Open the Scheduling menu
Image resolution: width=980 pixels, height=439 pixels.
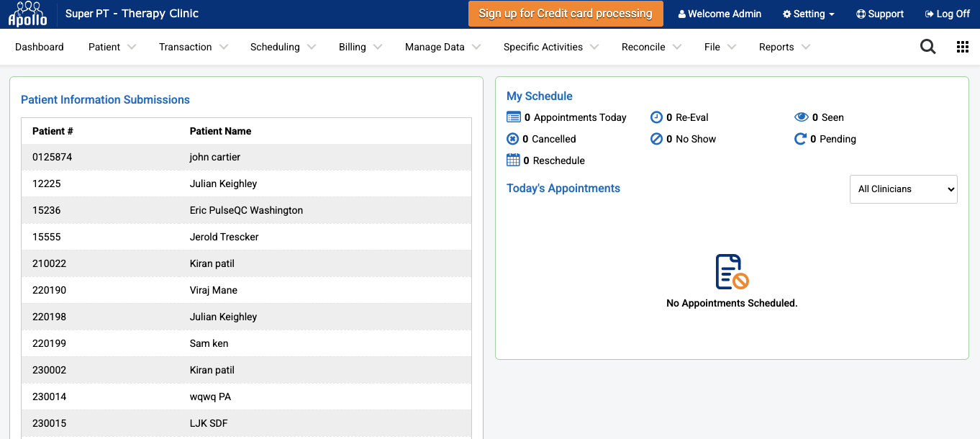(x=275, y=47)
